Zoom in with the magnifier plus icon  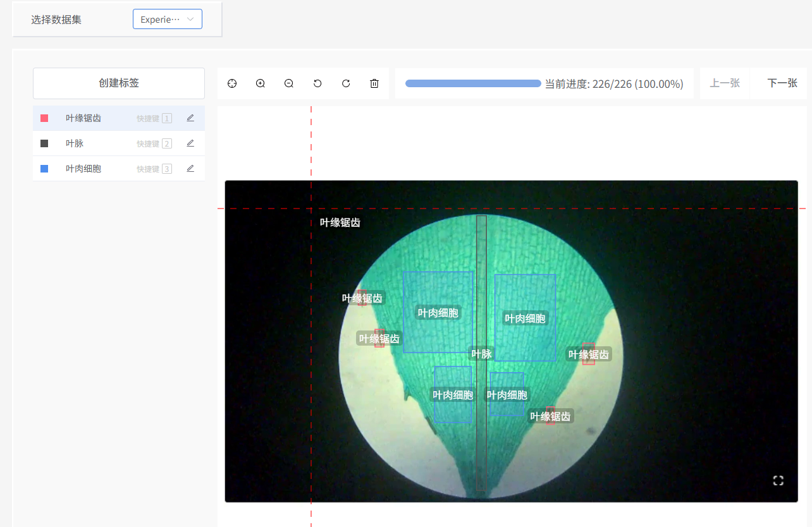click(261, 83)
